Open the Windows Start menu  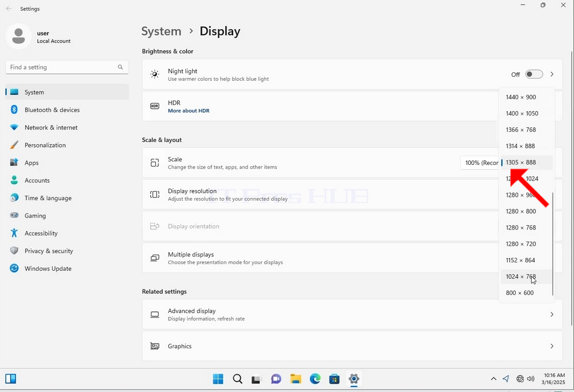click(218, 379)
